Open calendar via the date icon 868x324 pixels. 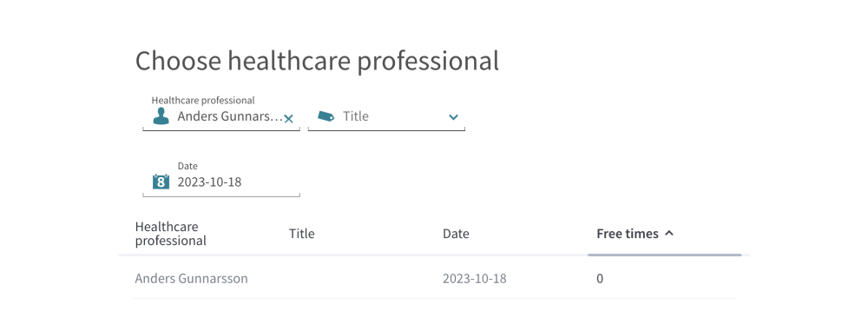[x=161, y=181]
